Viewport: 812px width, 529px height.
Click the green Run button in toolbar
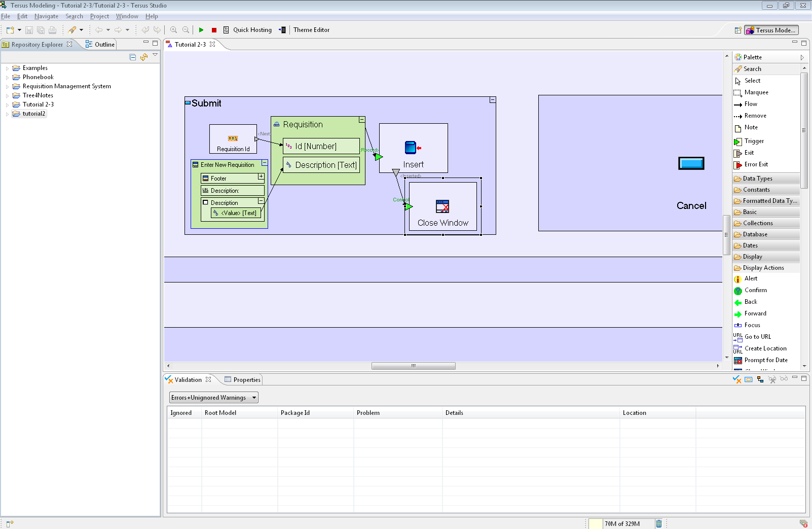click(x=201, y=30)
